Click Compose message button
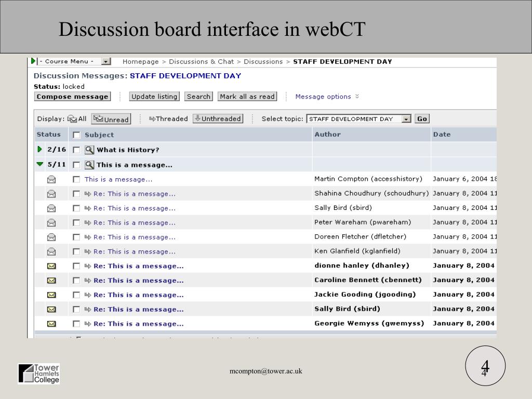The height and width of the screenshot is (399, 532). [73, 96]
